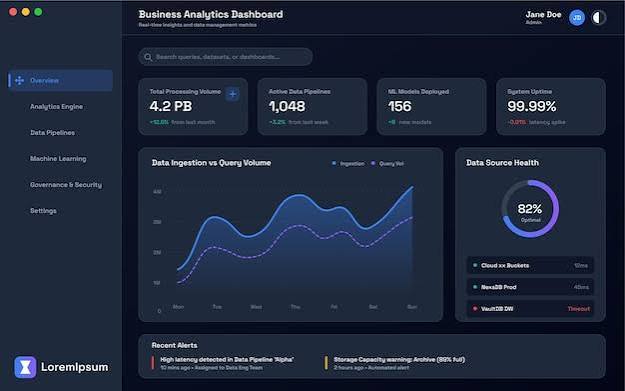Click the search magnifier icon

pyautogui.click(x=148, y=57)
